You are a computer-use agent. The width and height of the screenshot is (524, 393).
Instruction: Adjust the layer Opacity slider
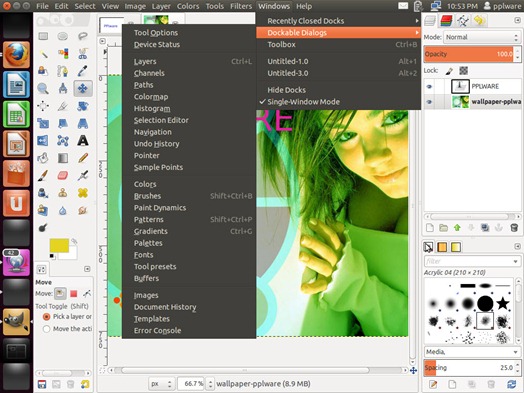click(x=469, y=54)
